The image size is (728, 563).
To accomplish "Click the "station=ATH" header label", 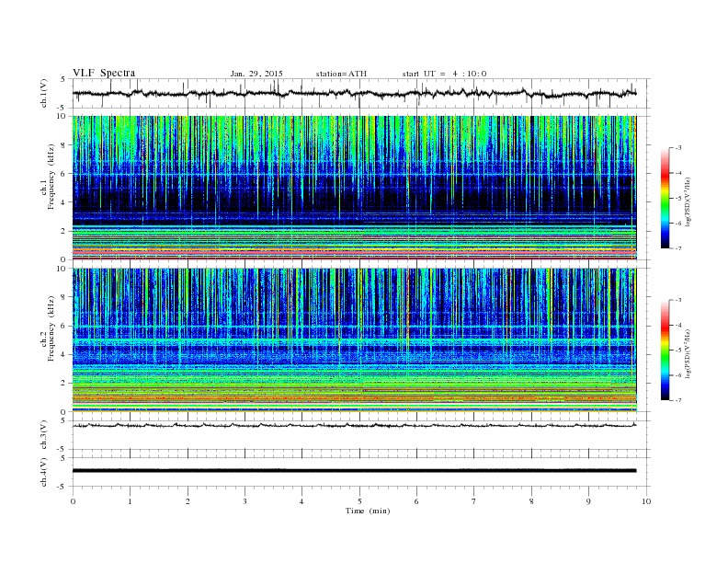I will click(x=341, y=74).
